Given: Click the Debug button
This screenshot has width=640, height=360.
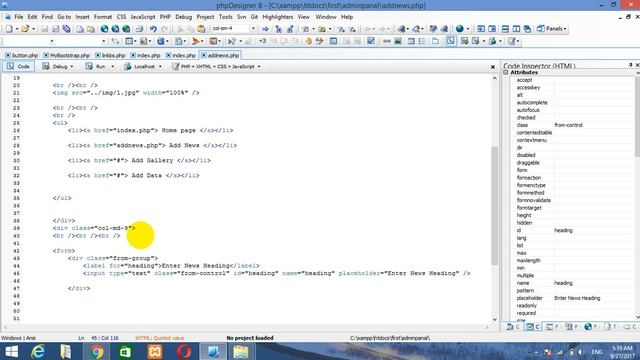Looking at the screenshot, I should (x=56, y=66).
